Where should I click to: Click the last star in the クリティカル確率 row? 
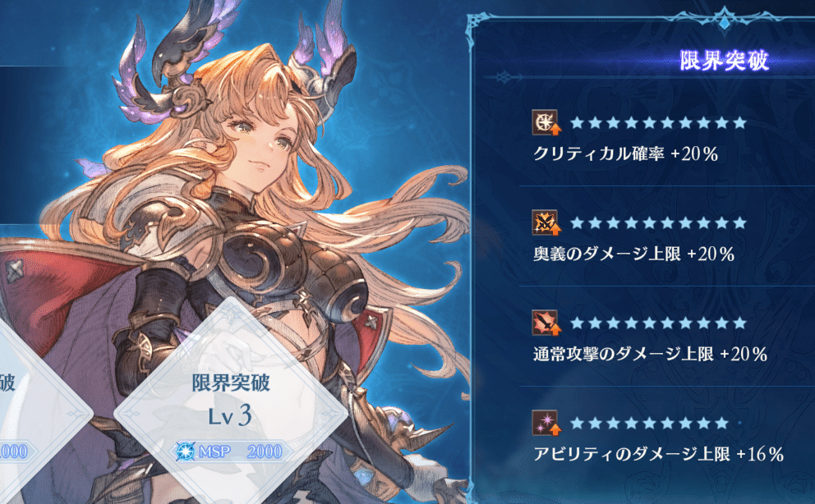point(740,123)
